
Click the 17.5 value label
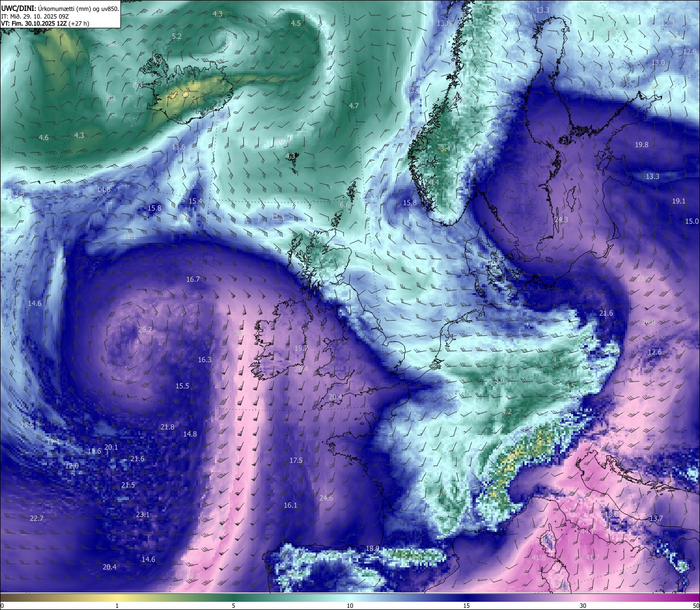click(x=296, y=461)
